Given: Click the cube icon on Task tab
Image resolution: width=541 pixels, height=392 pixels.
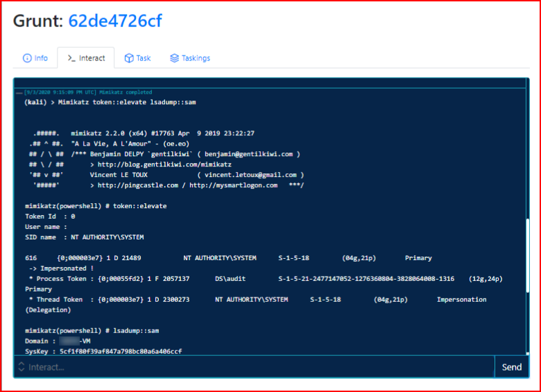Looking at the screenshot, I should [129, 58].
